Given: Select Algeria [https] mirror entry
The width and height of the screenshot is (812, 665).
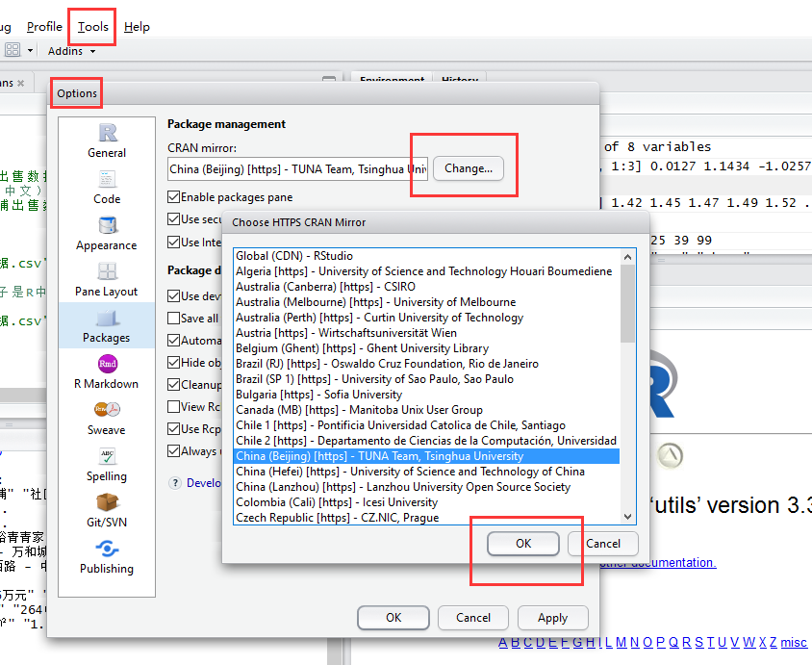Looking at the screenshot, I should pos(426,271).
